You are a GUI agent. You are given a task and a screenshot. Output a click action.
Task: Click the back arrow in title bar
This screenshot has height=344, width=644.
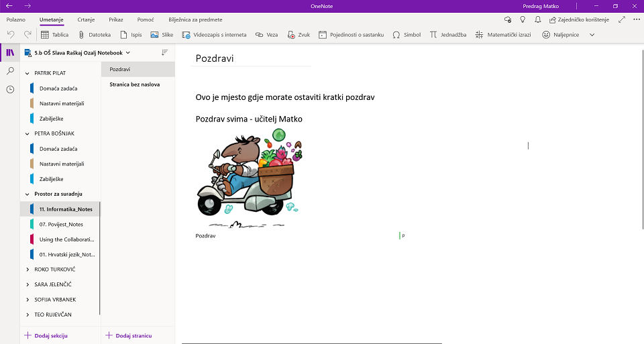(9, 6)
